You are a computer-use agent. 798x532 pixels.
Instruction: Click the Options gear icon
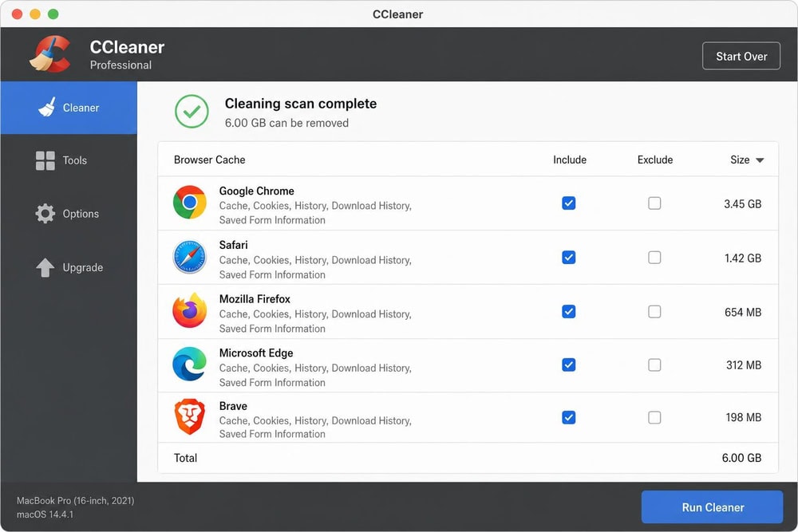point(45,214)
